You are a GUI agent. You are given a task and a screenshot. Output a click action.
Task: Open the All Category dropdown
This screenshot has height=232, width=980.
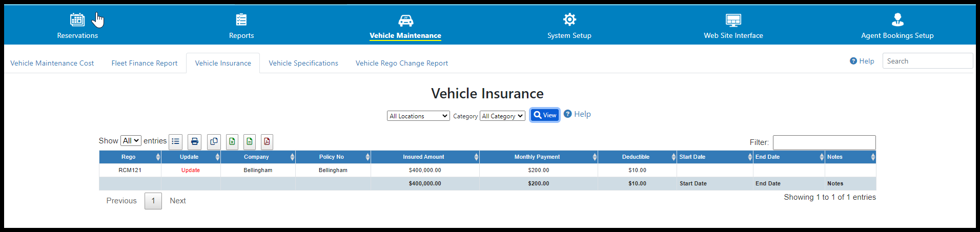pos(502,116)
